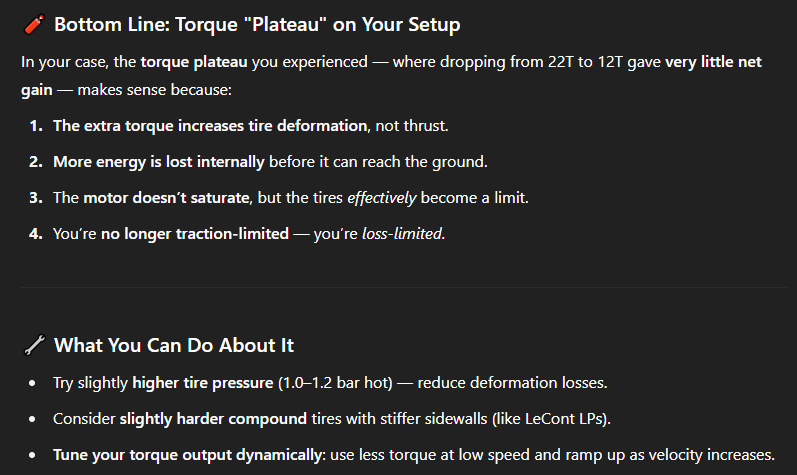The height and width of the screenshot is (475, 797).
Task: Click slightly harder compound bold text
Action: [x=213, y=419]
